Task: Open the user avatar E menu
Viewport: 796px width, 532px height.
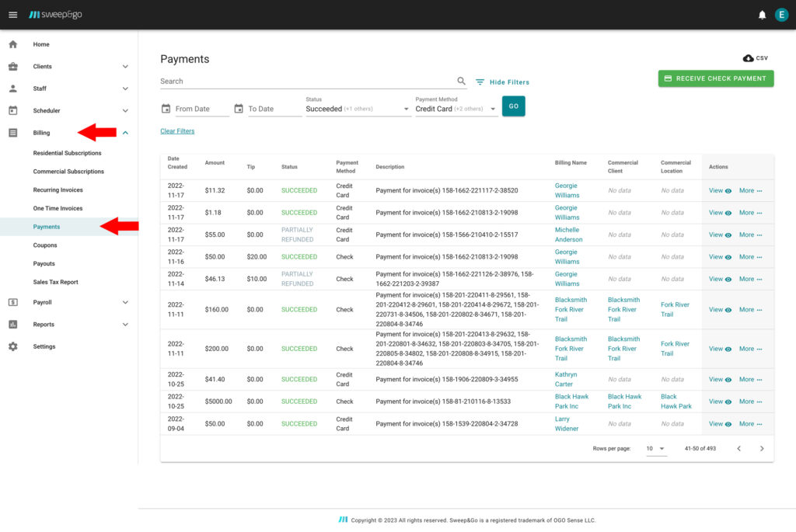Action: tap(781, 15)
